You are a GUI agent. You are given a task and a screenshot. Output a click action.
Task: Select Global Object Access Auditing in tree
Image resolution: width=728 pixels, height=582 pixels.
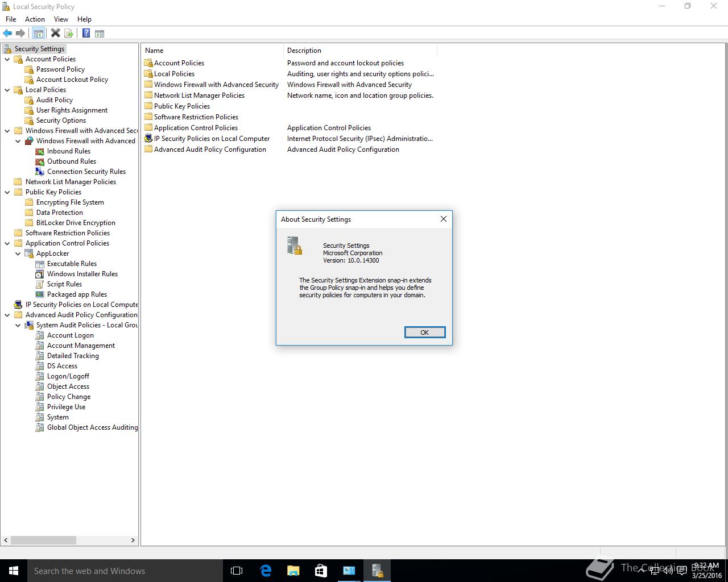click(x=92, y=427)
